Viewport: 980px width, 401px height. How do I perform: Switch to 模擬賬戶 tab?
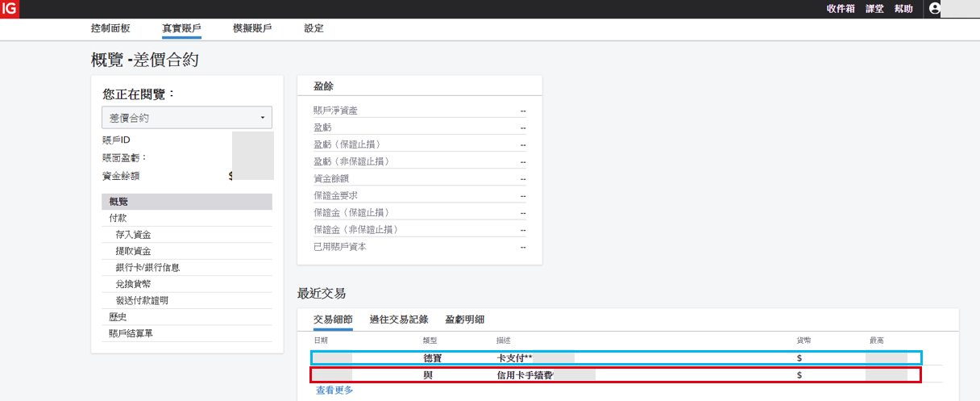point(252,28)
